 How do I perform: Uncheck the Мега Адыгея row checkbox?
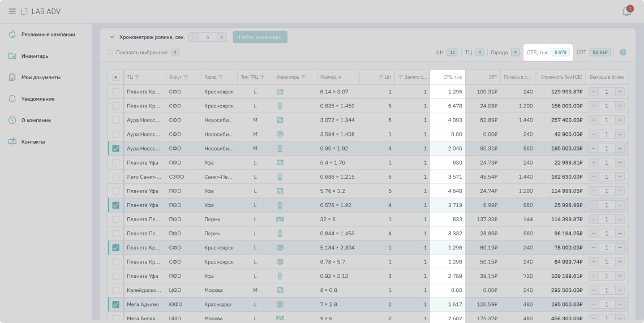pos(116,304)
